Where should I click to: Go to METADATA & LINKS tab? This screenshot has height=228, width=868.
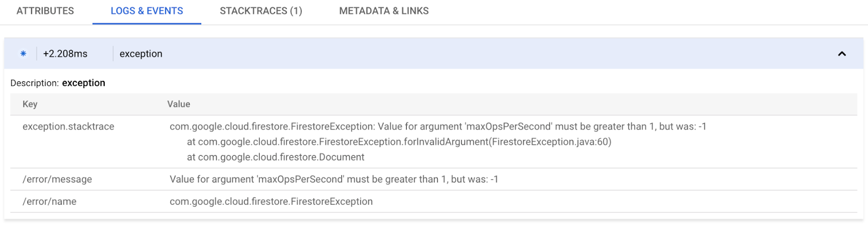384,11
